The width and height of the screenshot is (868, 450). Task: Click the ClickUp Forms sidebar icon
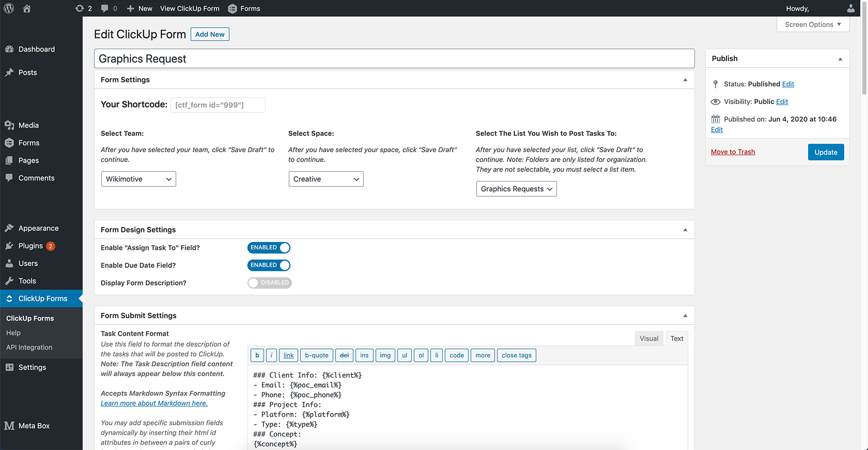point(9,298)
